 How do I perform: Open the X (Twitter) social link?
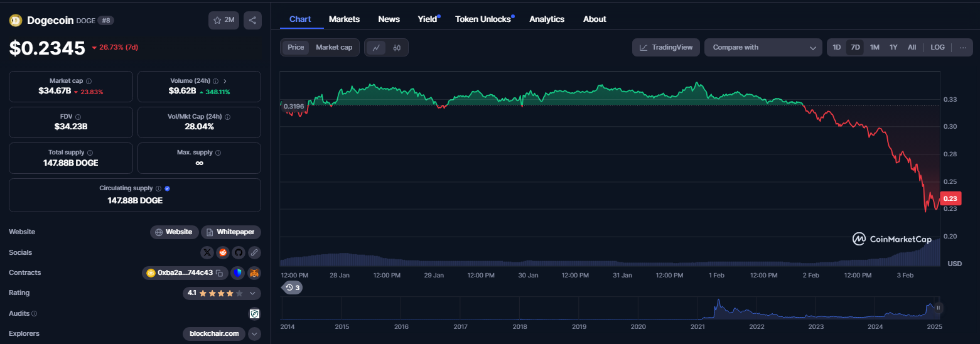click(x=208, y=252)
